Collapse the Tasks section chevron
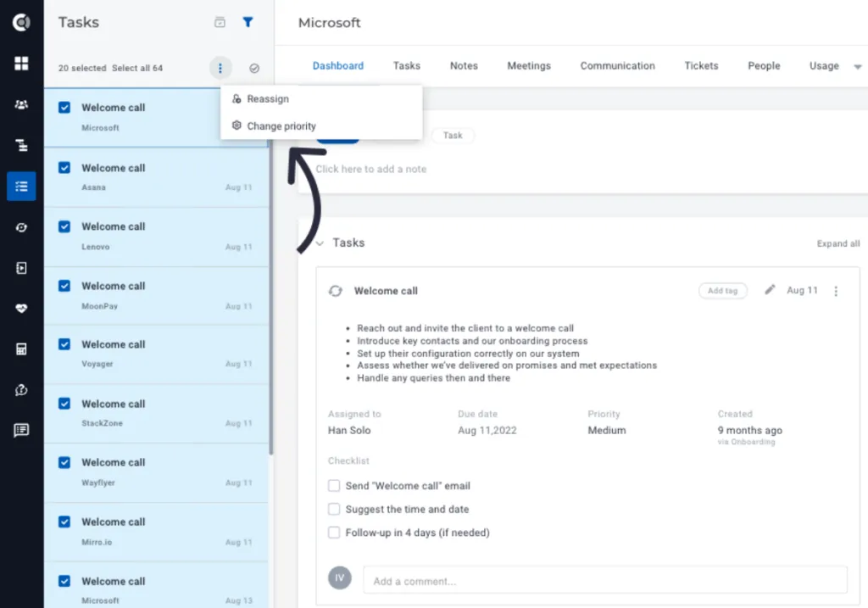 [320, 243]
